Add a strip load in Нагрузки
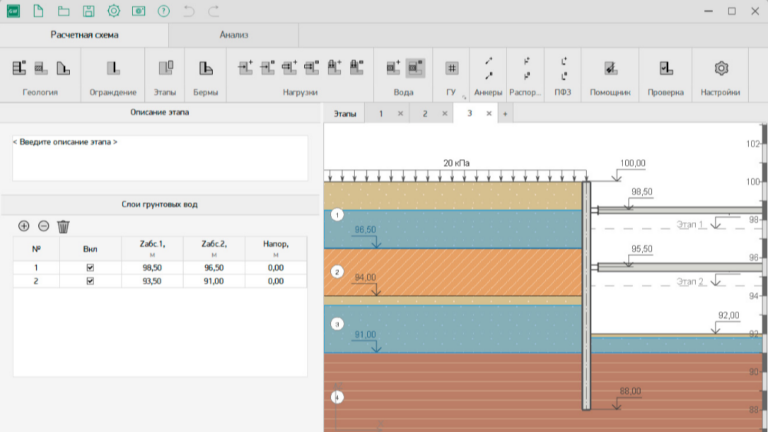The width and height of the screenshot is (768, 432). (x=289, y=67)
